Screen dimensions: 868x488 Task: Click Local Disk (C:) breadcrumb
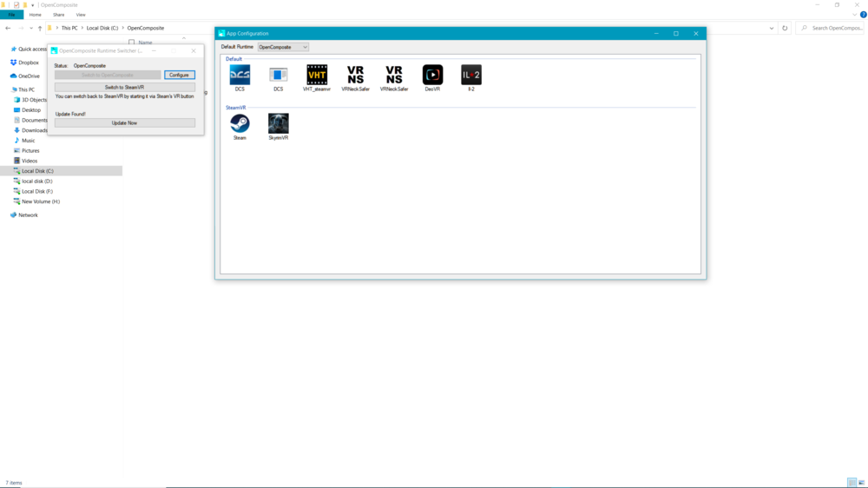coord(102,28)
